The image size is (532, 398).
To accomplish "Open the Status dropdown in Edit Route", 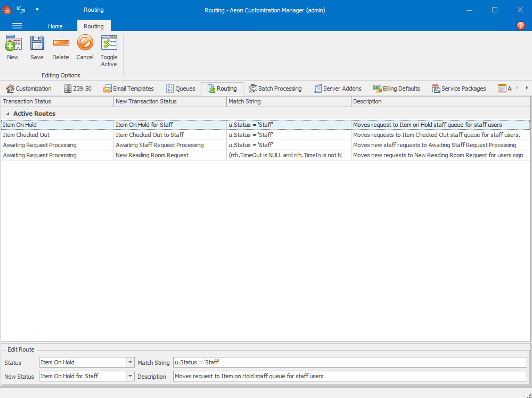I will [x=130, y=362].
